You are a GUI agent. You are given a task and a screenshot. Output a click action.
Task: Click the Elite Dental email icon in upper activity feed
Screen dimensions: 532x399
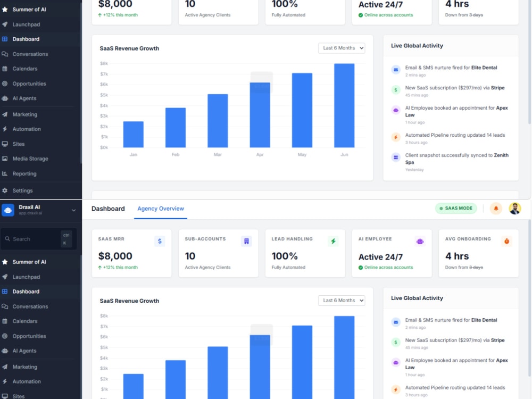(x=396, y=70)
